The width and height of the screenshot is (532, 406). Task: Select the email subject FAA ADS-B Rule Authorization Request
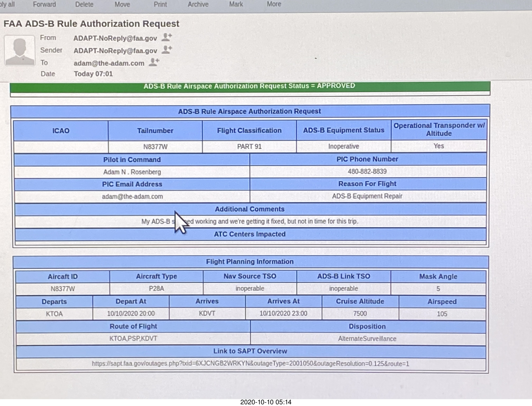[91, 24]
